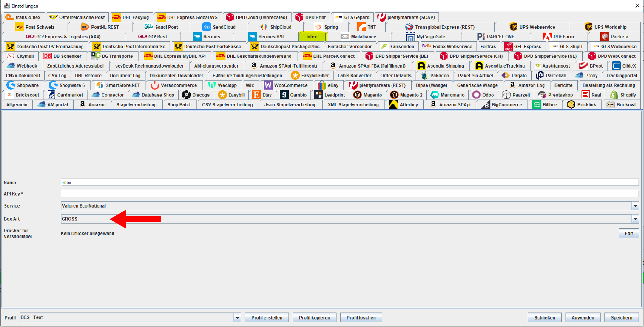This screenshot has height=327, width=644.
Task: Click the DB Schenker logo icon
Action: point(47,56)
